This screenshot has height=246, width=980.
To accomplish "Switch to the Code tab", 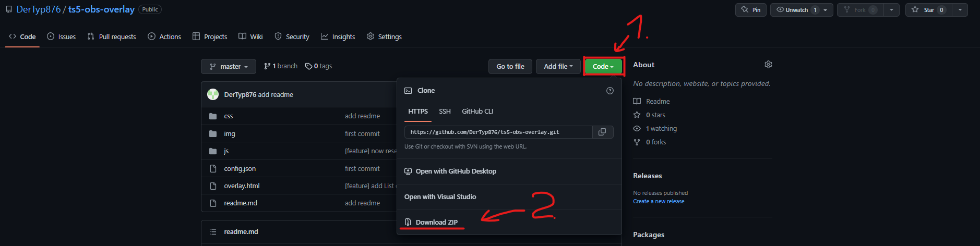I will pos(22,36).
